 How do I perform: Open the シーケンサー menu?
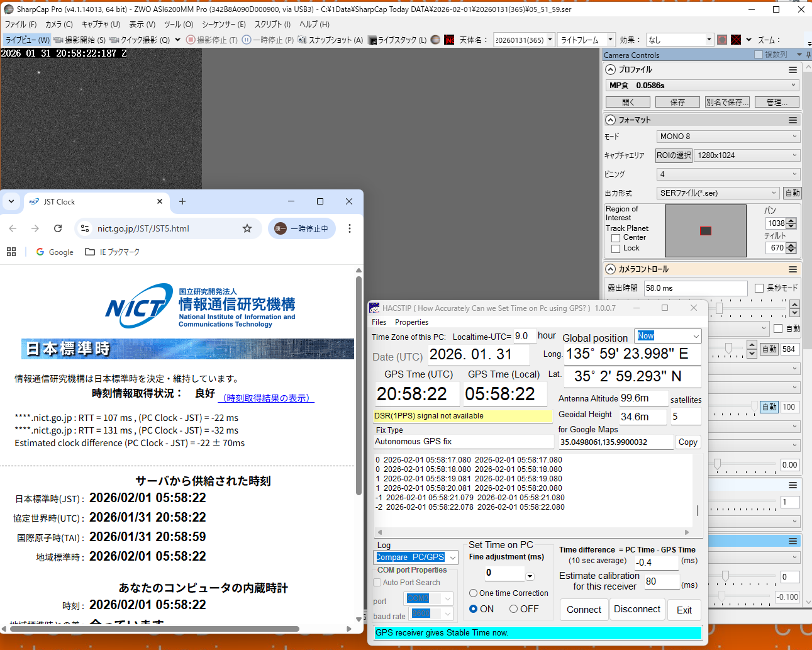click(223, 25)
